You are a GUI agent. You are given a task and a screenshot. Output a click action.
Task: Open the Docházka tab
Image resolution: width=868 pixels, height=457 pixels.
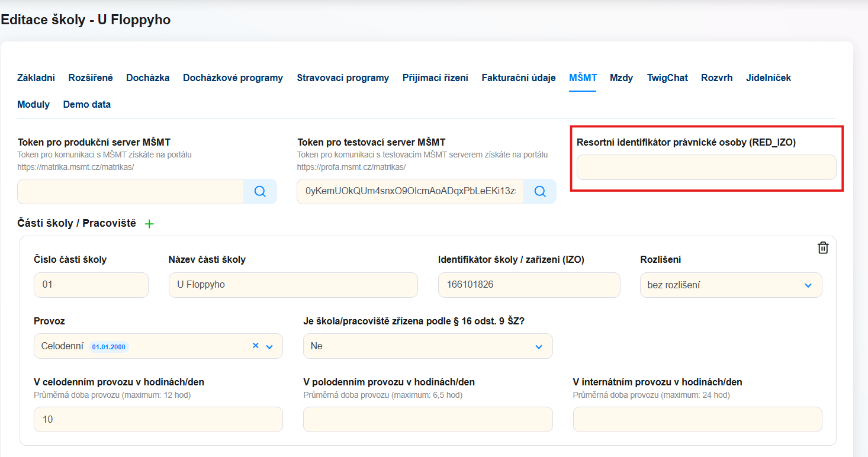(x=148, y=78)
